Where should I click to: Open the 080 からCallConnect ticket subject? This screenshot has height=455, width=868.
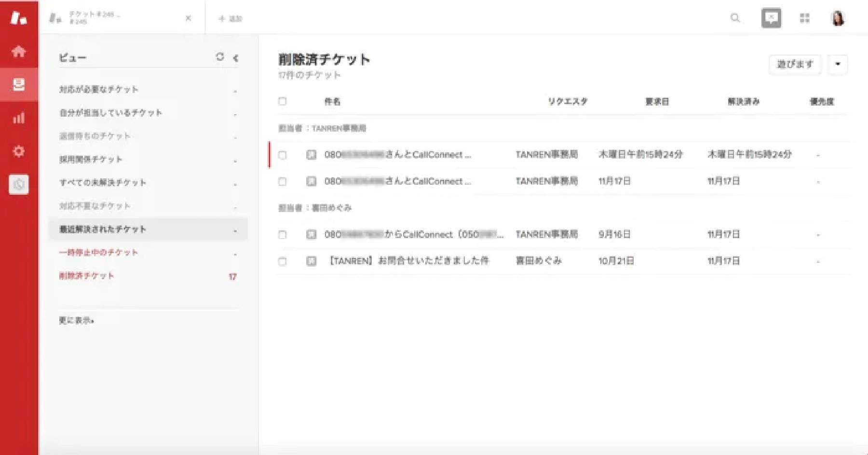click(x=414, y=235)
